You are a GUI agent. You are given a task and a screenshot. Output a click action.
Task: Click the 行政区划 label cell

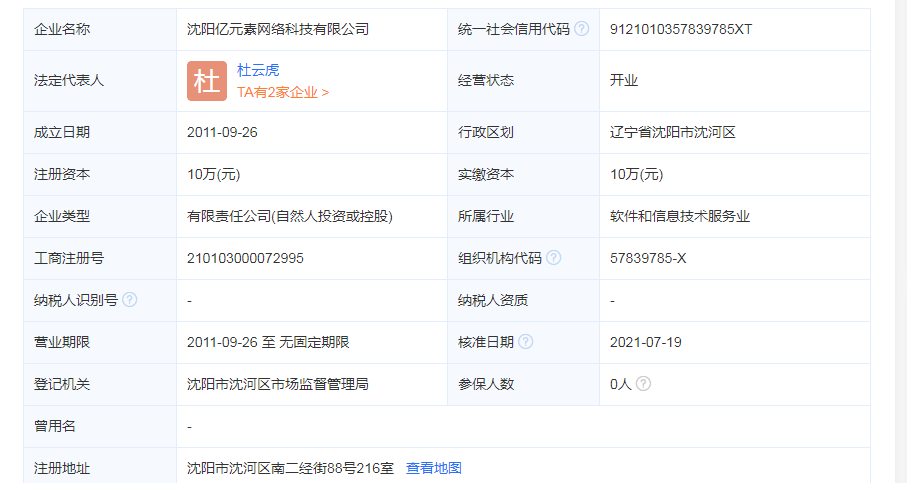(523, 132)
